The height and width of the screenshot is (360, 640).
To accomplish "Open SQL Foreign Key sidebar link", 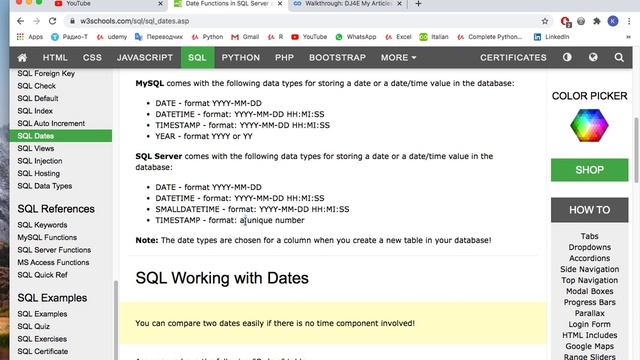I will (46, 73).
